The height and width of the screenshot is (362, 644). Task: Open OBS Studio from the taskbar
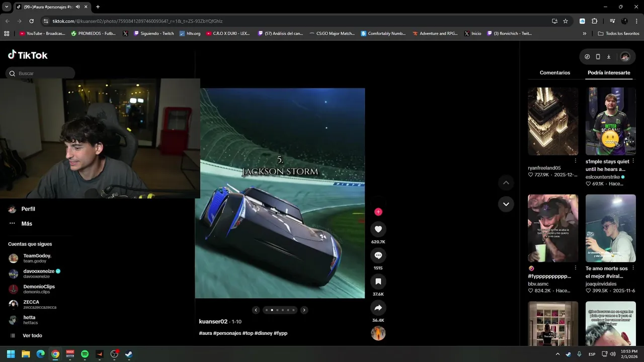coord(114,354)
